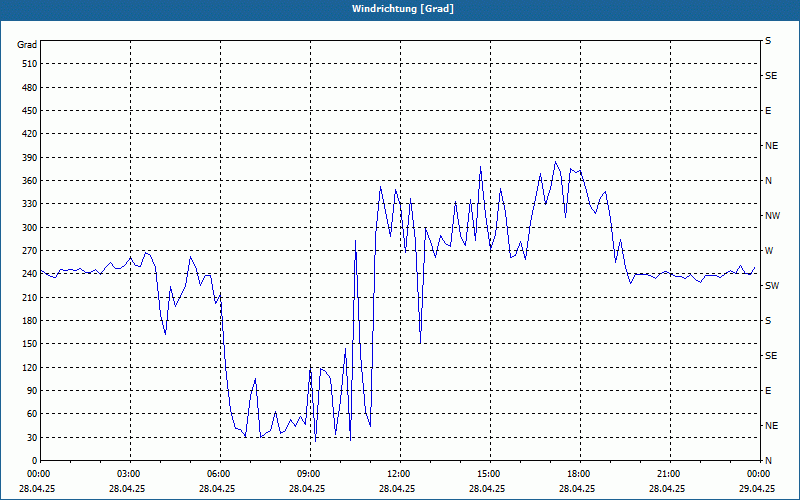Click the 390 y-axis value

[x=30, y=157]
